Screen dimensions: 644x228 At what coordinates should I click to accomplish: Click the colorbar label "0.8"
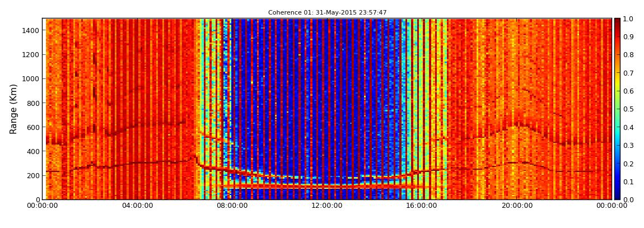click(628, 55)
